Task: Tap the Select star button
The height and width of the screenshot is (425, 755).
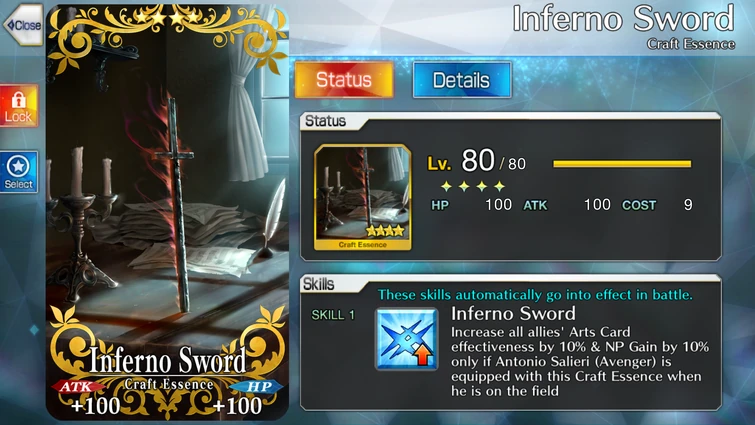Action: [18, 172]
